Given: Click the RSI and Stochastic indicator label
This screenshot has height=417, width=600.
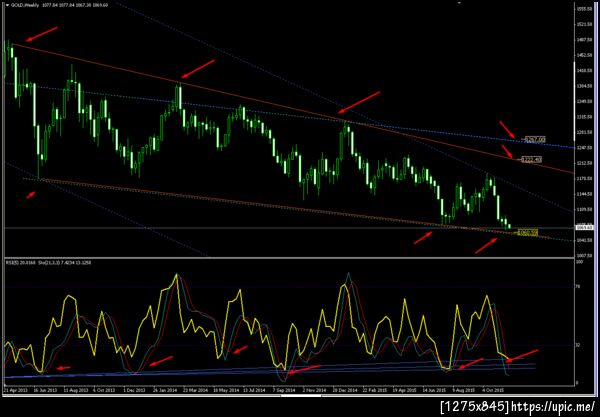Looking at the screenshot, I should point(48,263).
